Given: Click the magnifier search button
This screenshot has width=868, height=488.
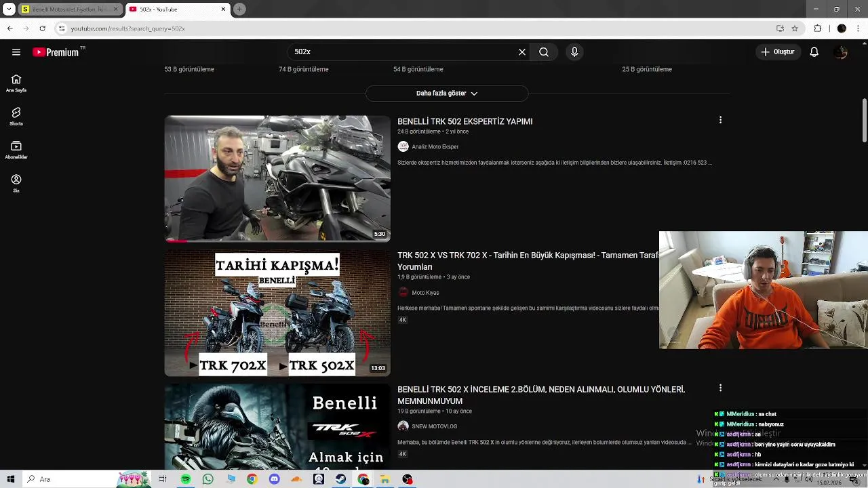Looking at the screenshot, I should click(x=544, y=52).
